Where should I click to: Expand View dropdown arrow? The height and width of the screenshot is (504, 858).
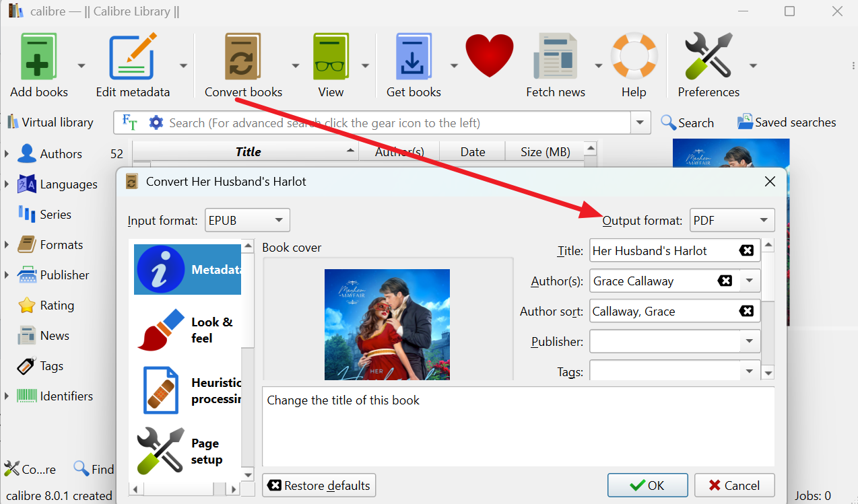tap(365, 65)
